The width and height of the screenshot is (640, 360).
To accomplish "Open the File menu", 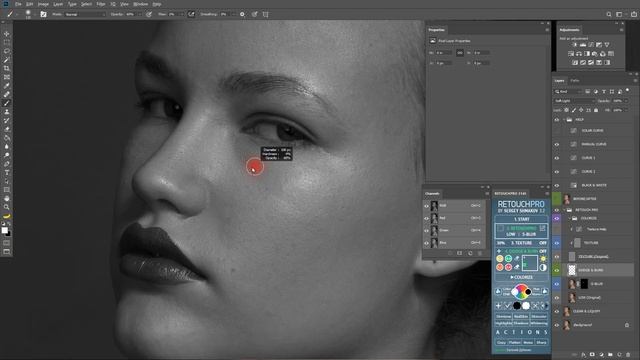I will point(18,4).
